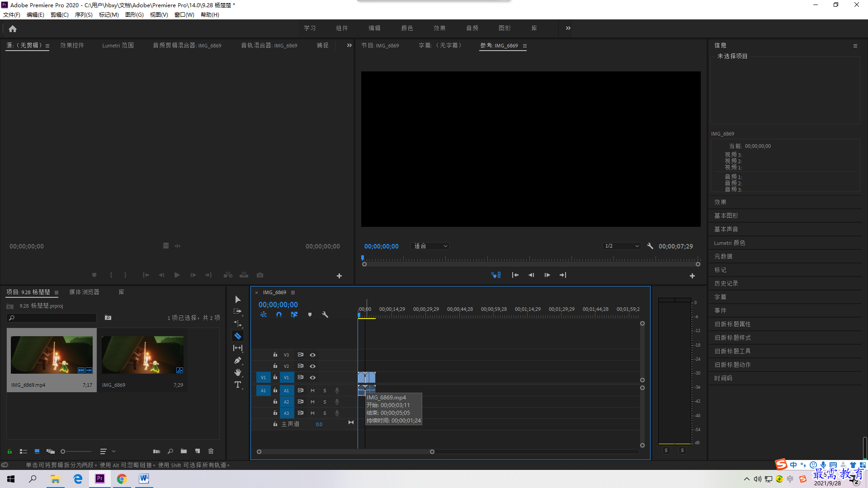Image resolution: width=868 pixels, height=488 pixels.
Task: Select the Selection arrow tool
Action: coord(238,300)
